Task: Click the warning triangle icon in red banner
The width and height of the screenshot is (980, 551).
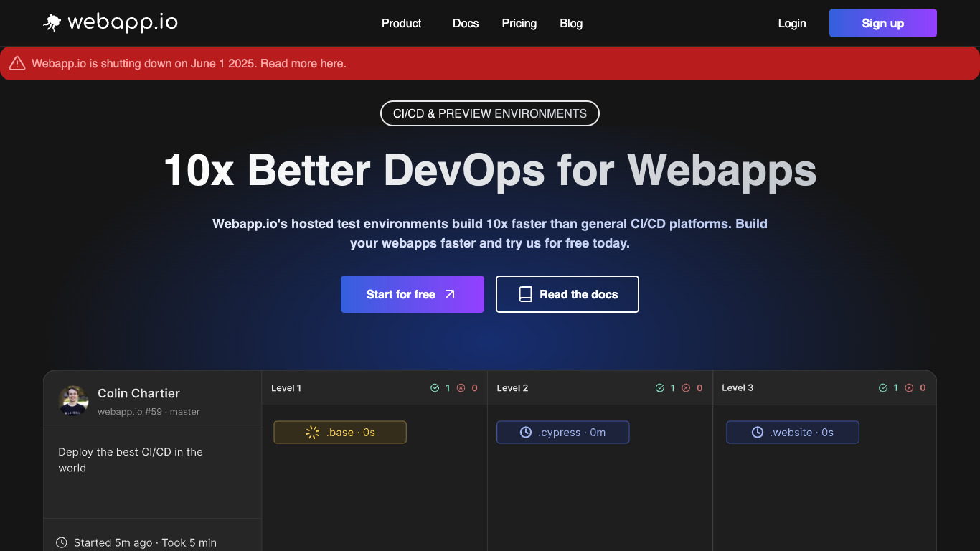Action: (x=17, y=64)
